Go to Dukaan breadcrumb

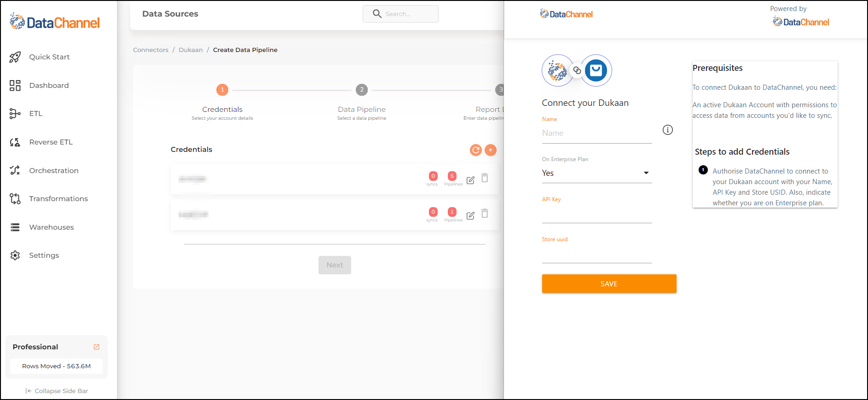(x=191, y=50)
